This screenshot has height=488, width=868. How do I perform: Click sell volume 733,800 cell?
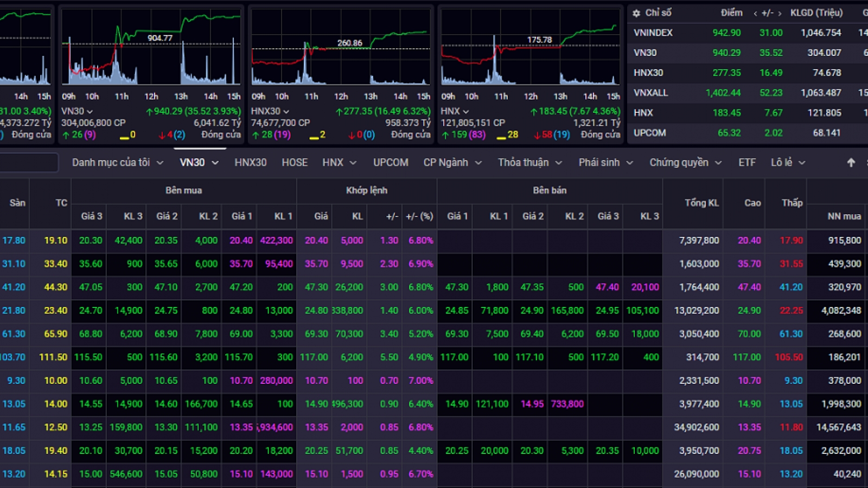click(x=567, y=404)
